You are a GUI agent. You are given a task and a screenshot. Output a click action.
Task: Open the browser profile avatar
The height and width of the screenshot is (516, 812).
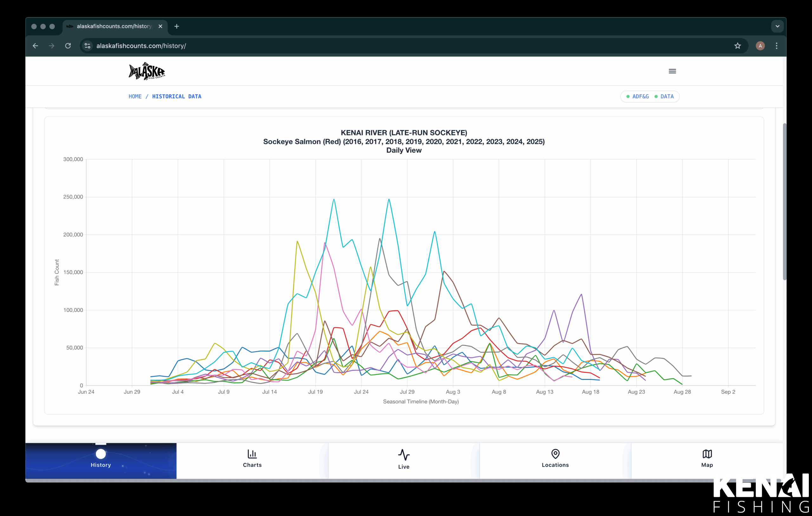click(x=760, y=46)
